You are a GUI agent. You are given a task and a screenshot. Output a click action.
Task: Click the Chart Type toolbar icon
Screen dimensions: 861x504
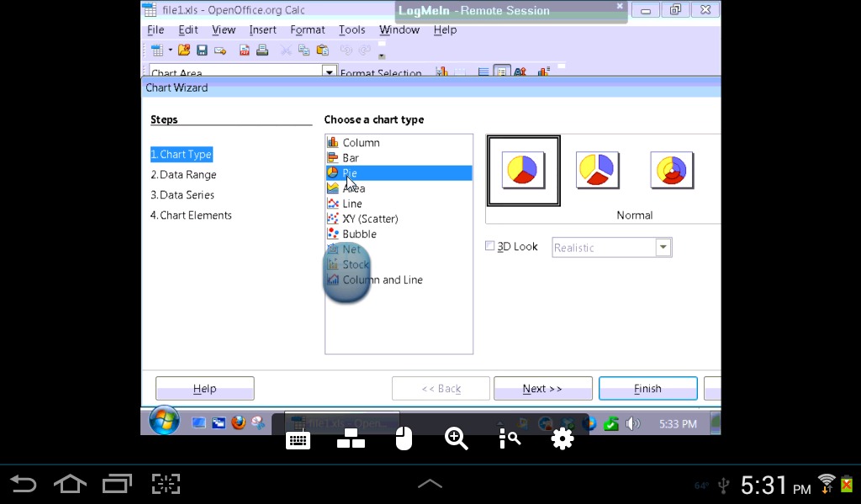pyautogui.click(x=441, y=71)
